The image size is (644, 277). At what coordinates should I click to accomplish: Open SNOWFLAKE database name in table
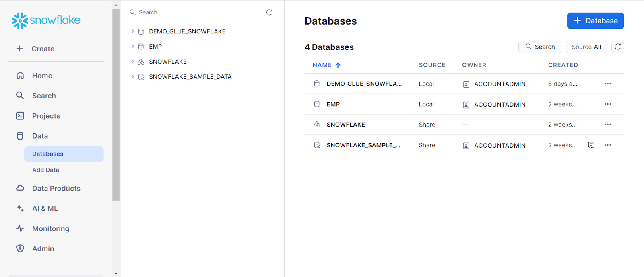[346, 125]
